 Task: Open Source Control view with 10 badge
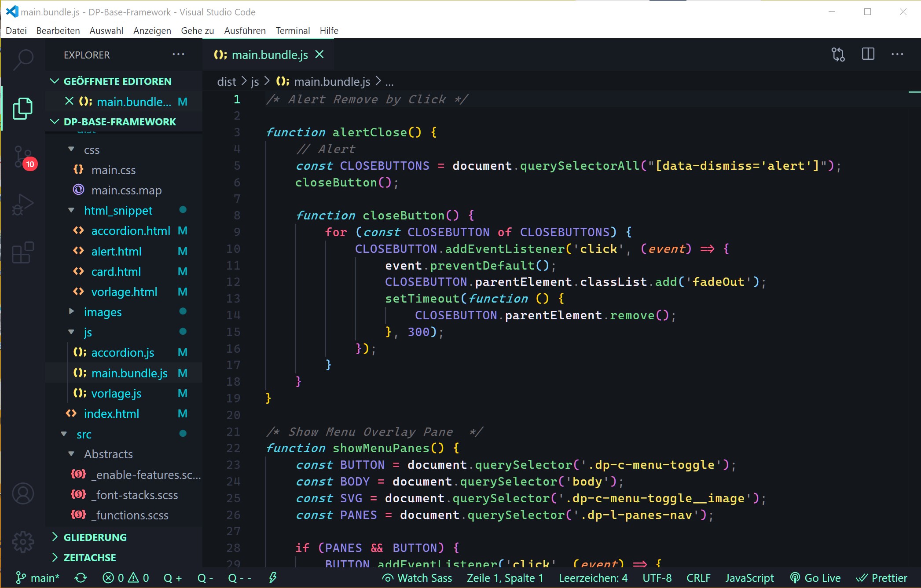pos(23,157)
